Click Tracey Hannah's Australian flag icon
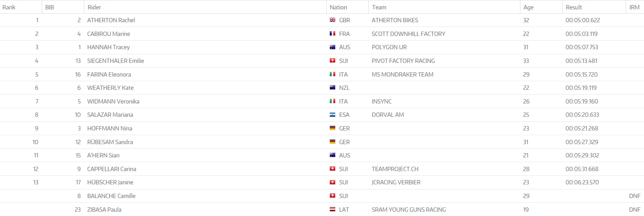 333,47
